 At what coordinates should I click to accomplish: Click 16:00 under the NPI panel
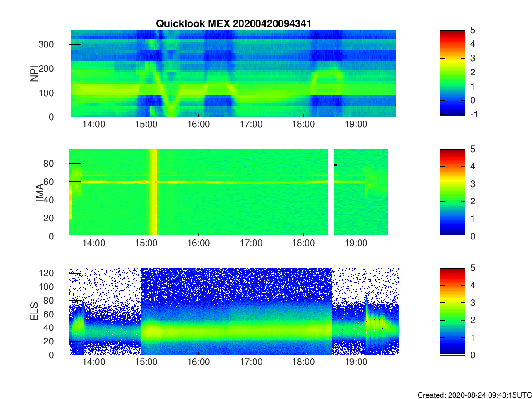tap(199, 125)
